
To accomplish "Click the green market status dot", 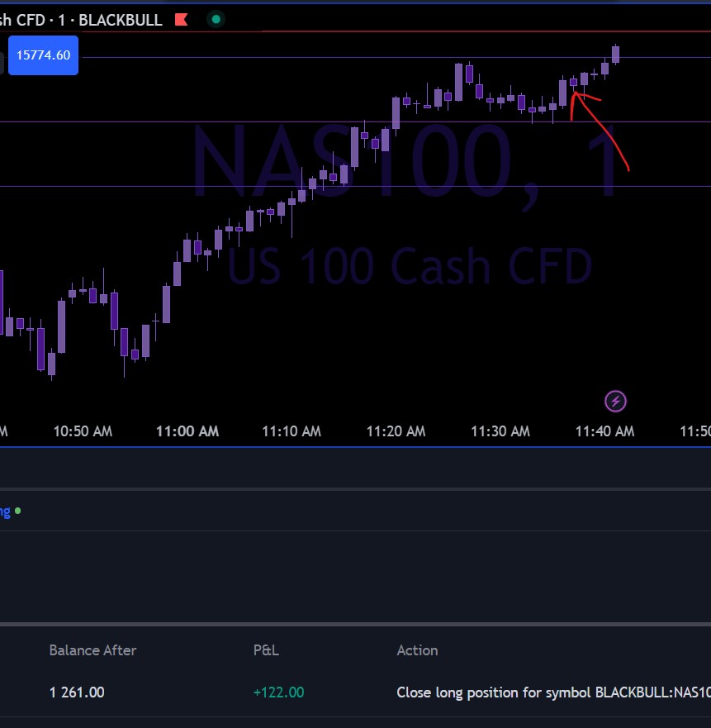I will [x=216, y=20].
